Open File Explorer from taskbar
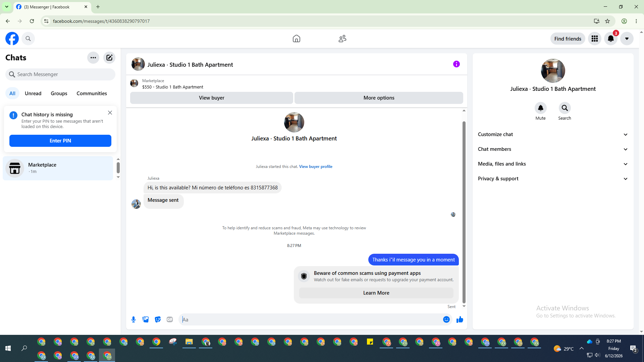The height and width of the screenshot is (362, 644). pos(189,342)
